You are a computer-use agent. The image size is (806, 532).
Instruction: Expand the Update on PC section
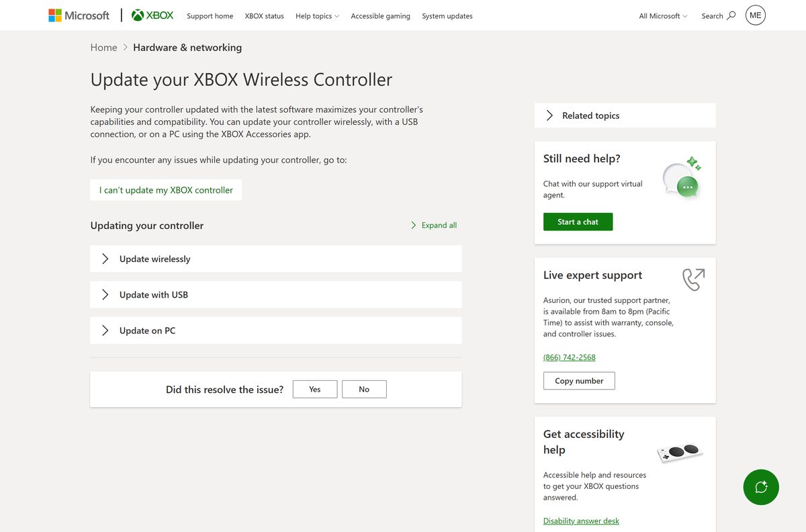(276, 330)
